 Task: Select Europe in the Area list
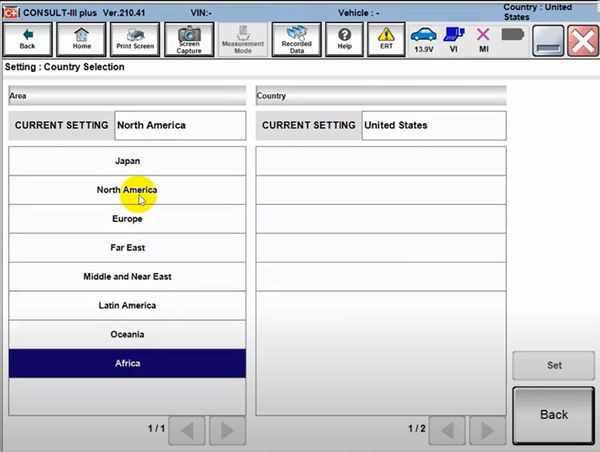pyautogui.click(x=127, y=219)
